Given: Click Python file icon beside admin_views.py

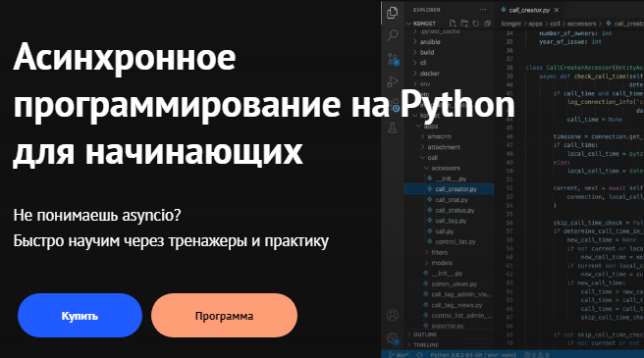Looking at the screenshot, I should [426, 283].
